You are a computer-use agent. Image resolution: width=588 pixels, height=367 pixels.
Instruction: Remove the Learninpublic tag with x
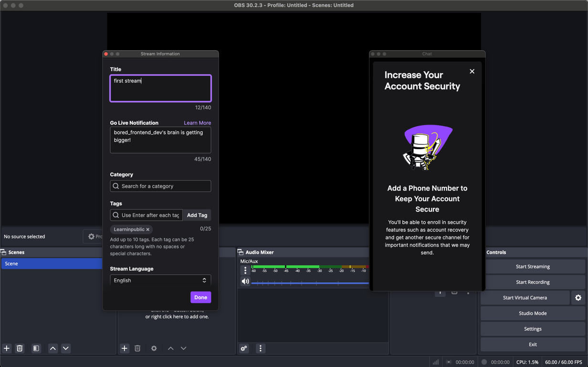148,230
